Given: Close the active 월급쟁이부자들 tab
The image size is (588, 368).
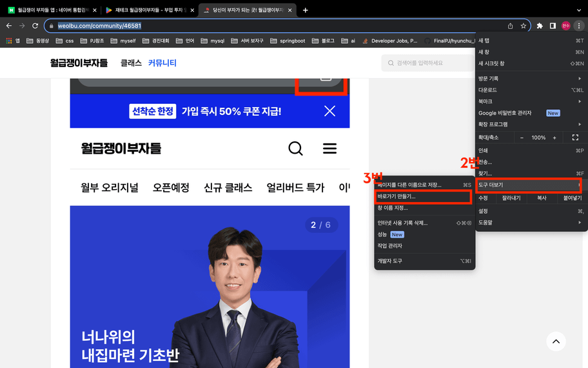Looking at the screenshot, I should click(x=290, y=10).
